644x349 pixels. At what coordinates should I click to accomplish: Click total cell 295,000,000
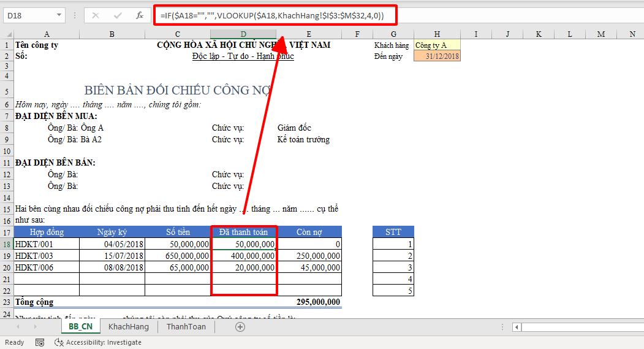click(309, 302)
